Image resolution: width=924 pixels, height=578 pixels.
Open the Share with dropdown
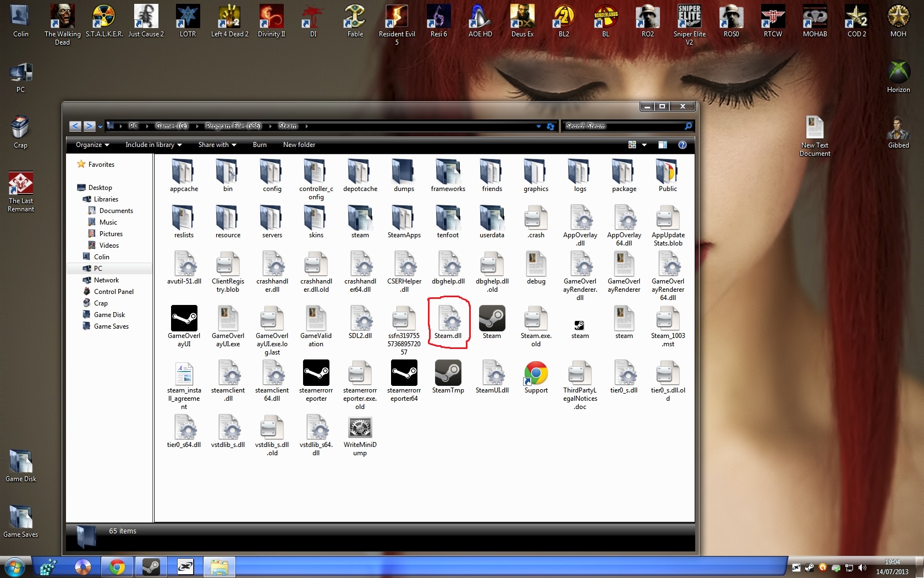click(217, 145)
